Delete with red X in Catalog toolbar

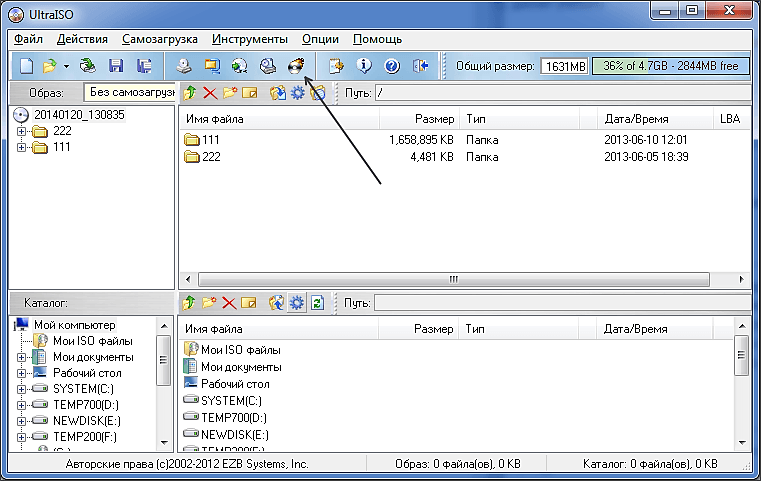pyautogui.click(x=229, y=303)
